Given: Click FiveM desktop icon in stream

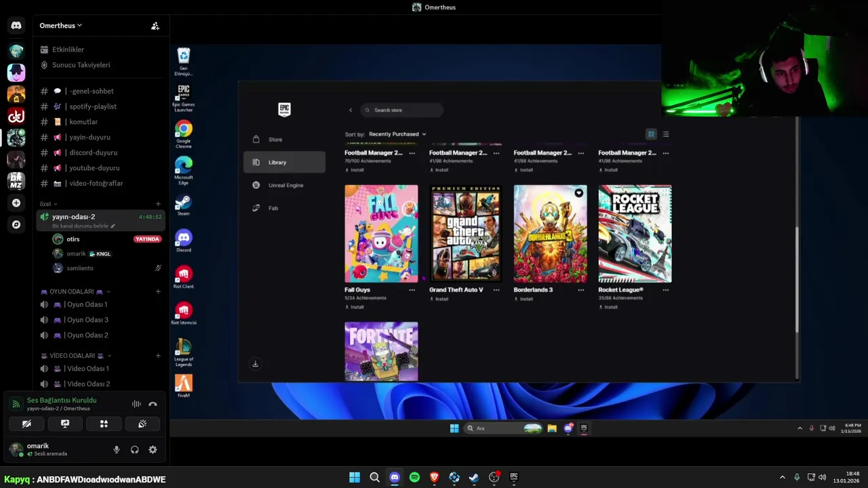Looking at the screenshot, I should 183,386.
